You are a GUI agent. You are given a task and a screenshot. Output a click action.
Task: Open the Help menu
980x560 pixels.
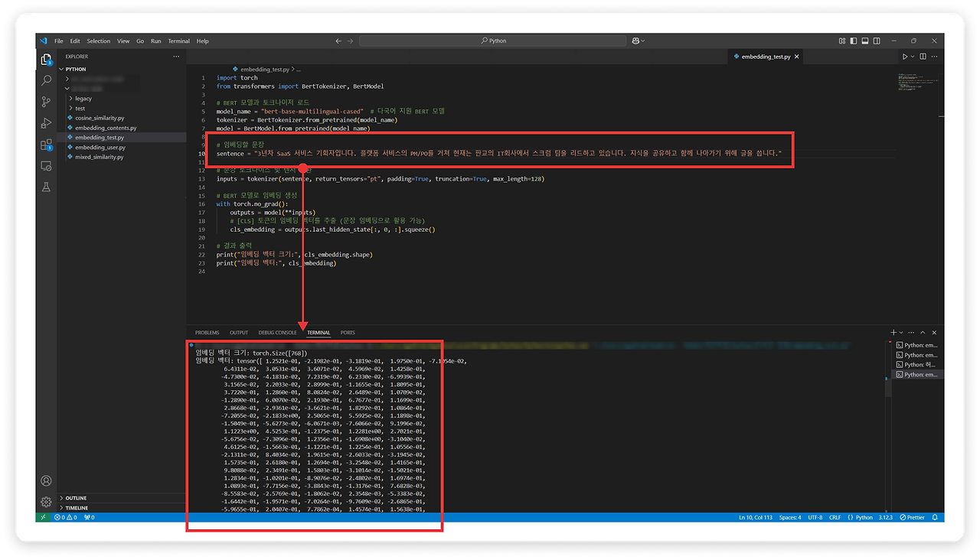pos(203,41)
